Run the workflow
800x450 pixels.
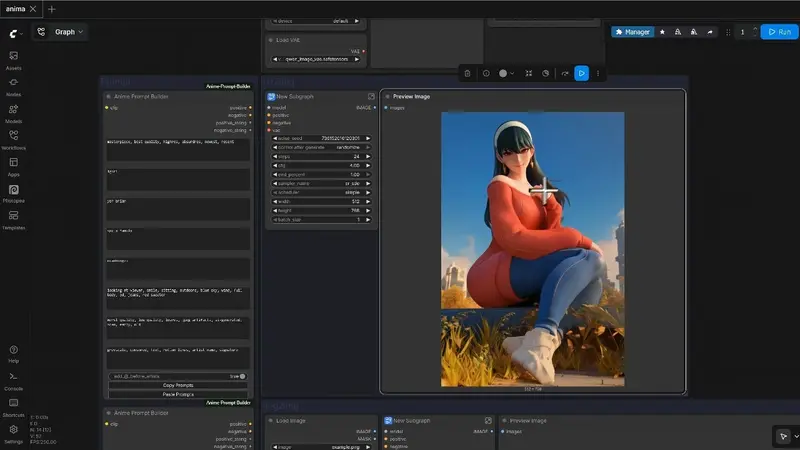779,32
